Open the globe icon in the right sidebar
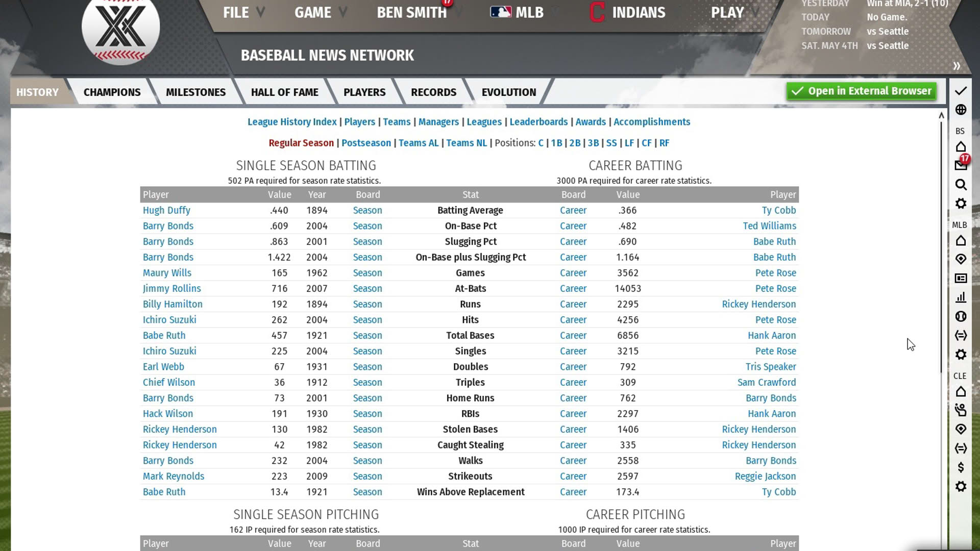 (961, 110)
